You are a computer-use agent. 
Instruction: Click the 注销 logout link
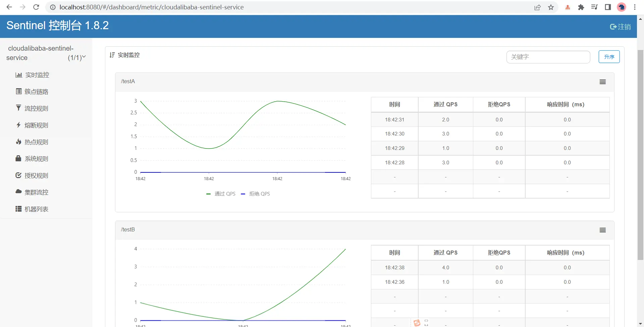point(624,27)
